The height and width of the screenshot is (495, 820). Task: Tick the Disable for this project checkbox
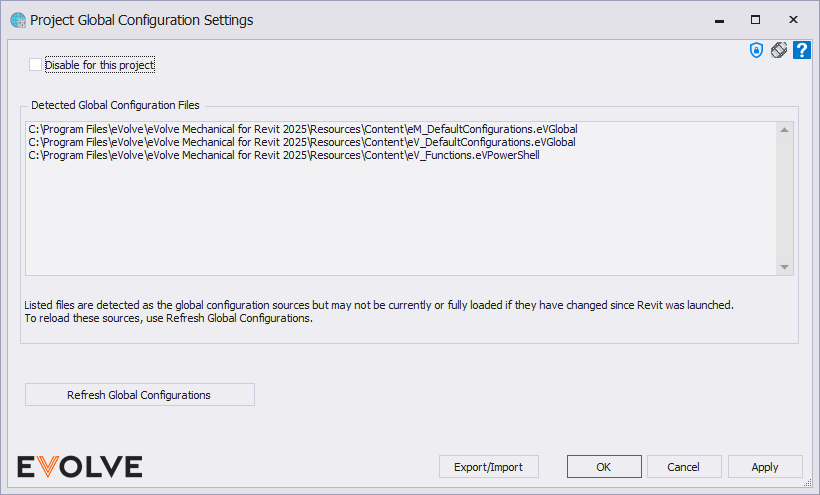tap(36, 64)
